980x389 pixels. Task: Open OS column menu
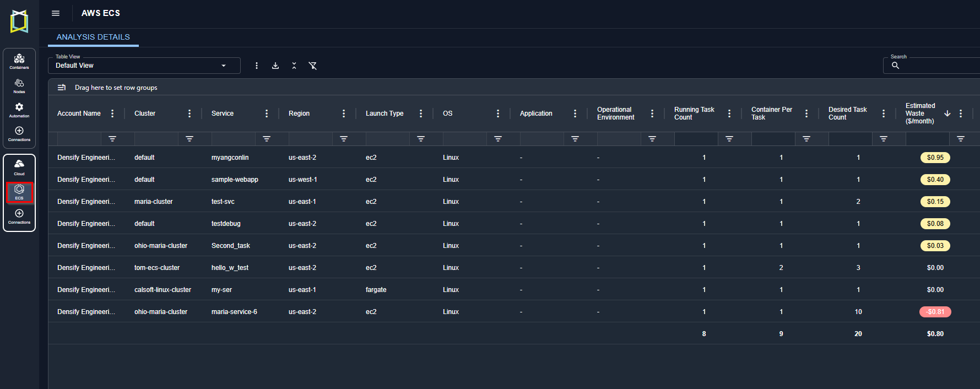tap(498, 114)
